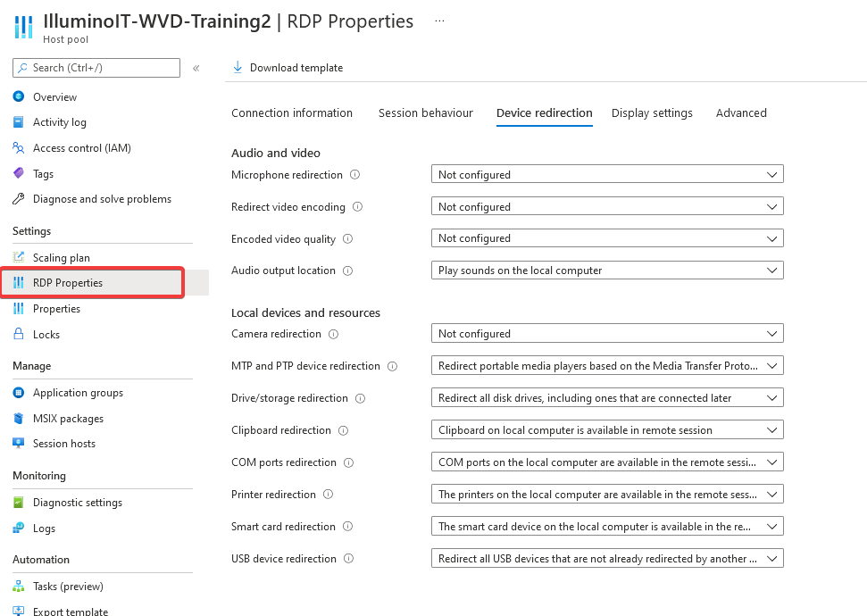Open the COM ports redirection dropdown
Screen dimensions: 867x616
(607, 462)
